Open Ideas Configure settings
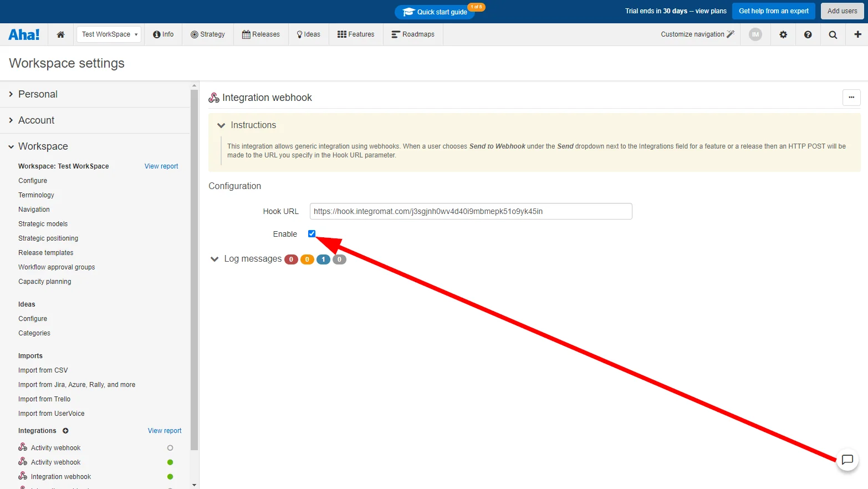The image size is (868, 489). [33, 319]
